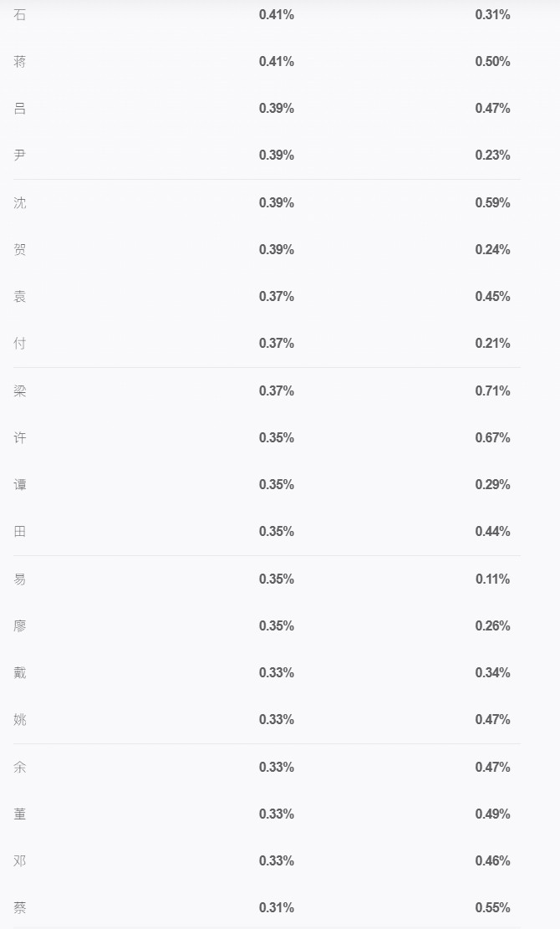Viewport: 560px width, 929px height.
Task: Click the surname 袁
Action: pyautogui.click(x=19, y=297)
